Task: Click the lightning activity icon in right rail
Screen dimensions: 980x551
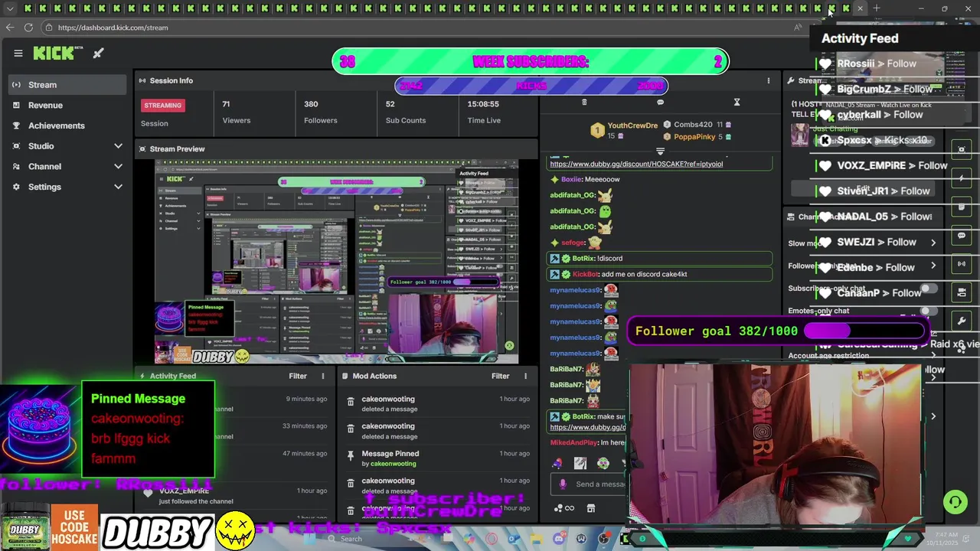Action: coord(962,178)
